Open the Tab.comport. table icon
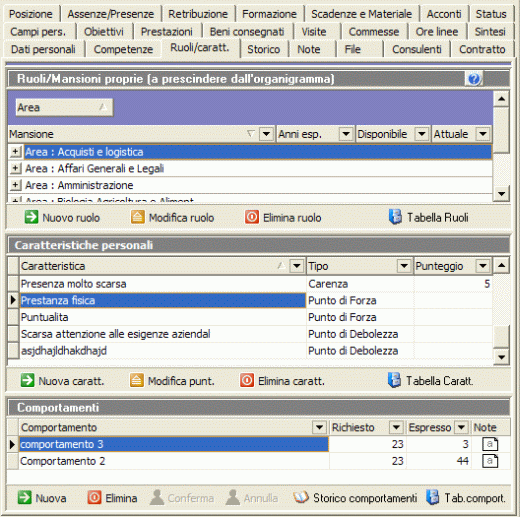The width and height of the screenshot is (520, 517). pyautogui.click(x=433, y=498)
